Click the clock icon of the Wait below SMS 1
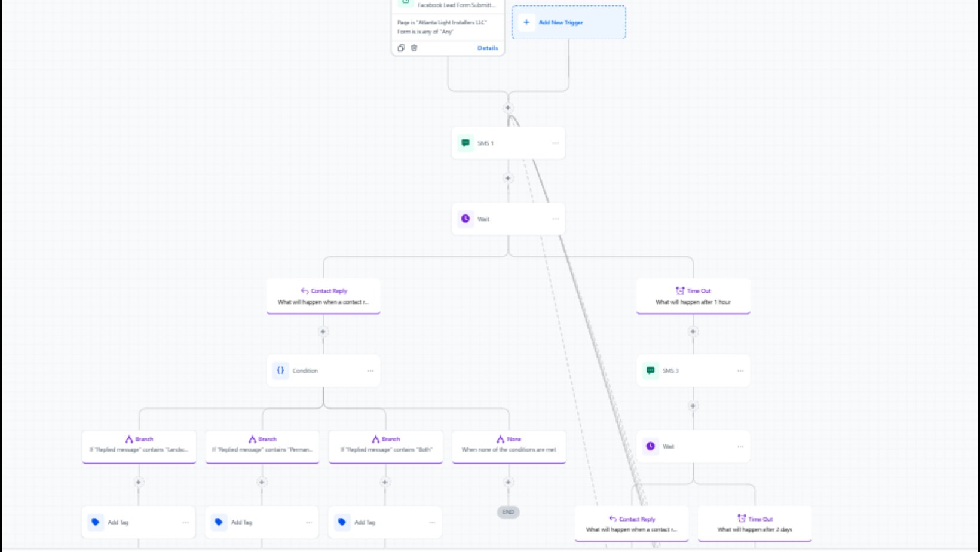Screen dimensions: 980x552 pyautogui.click(x=465, y=219)
